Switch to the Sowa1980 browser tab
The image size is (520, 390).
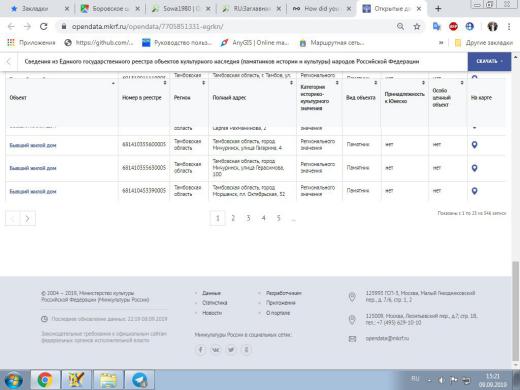[x=181, y=9]
